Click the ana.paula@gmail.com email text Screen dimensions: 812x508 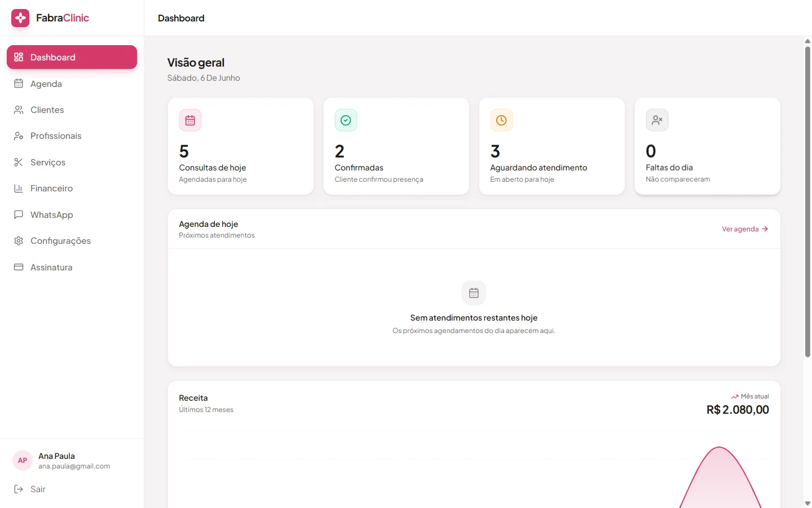[x=74, y=466]
